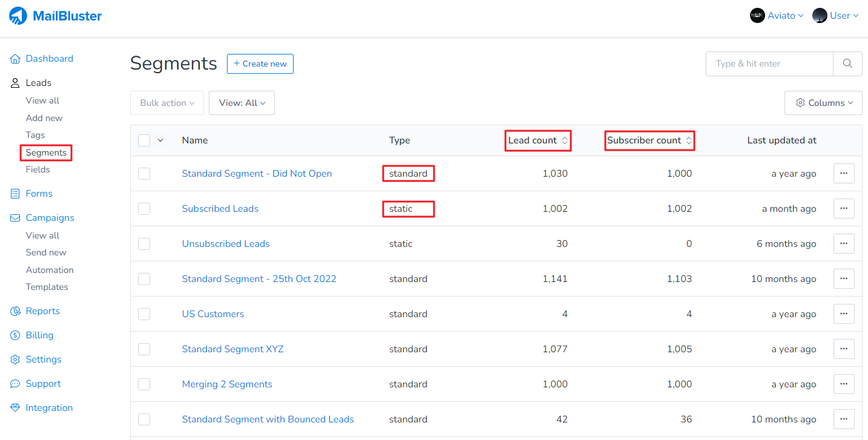The height and width of the screenshot is (440, 868).
Task: Expand the Aviato brand dropdown
Action: pyautogui.click(x=777, y=16)
